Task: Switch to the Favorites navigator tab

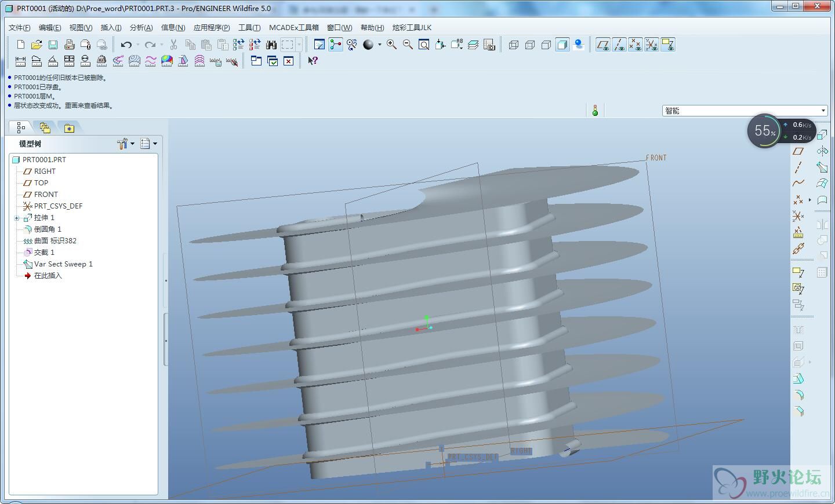Action: click(x=69, y=128)
